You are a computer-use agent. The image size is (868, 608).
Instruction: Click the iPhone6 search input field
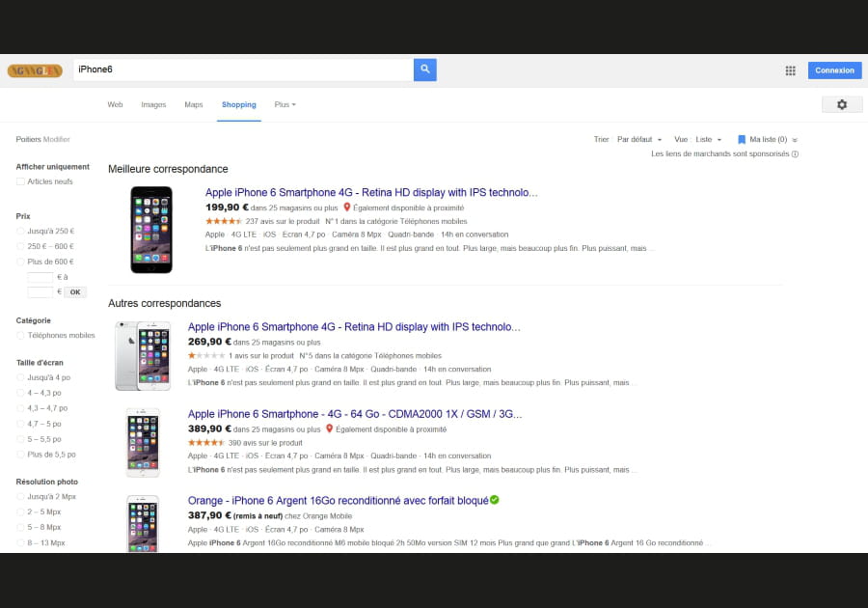pos(244,69)
